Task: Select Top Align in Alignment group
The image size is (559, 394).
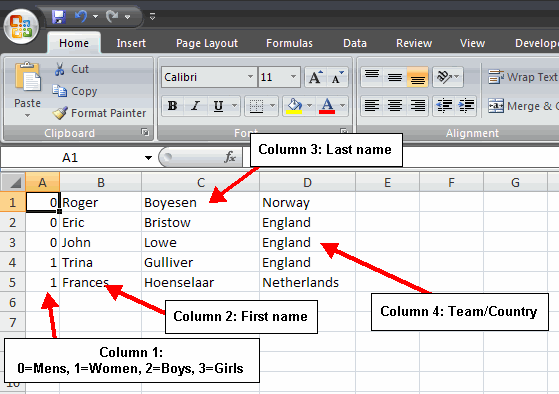Action: [x=372, y=77]
